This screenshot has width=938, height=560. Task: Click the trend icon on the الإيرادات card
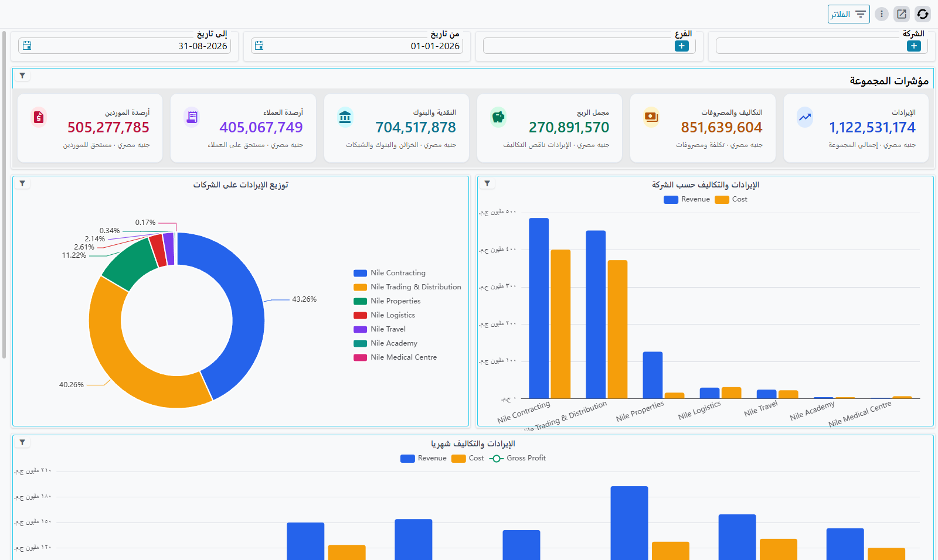pos(805,117)
